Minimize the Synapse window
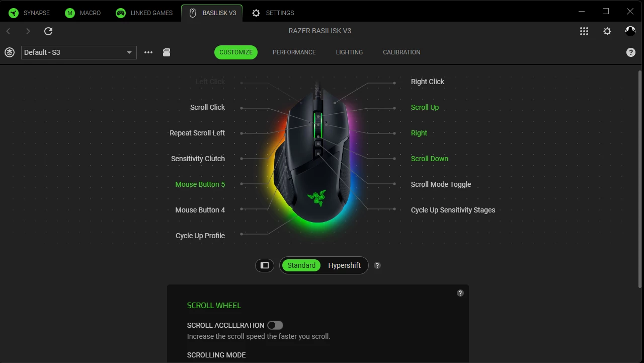Screen dimensions: 644x363 click(x=582, y=11)
